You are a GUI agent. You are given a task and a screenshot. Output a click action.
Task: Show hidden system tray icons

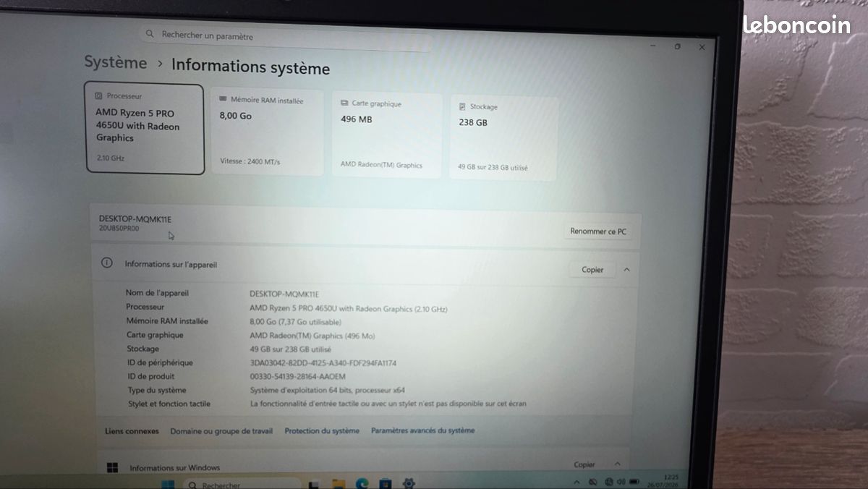[x=576, y=482]
